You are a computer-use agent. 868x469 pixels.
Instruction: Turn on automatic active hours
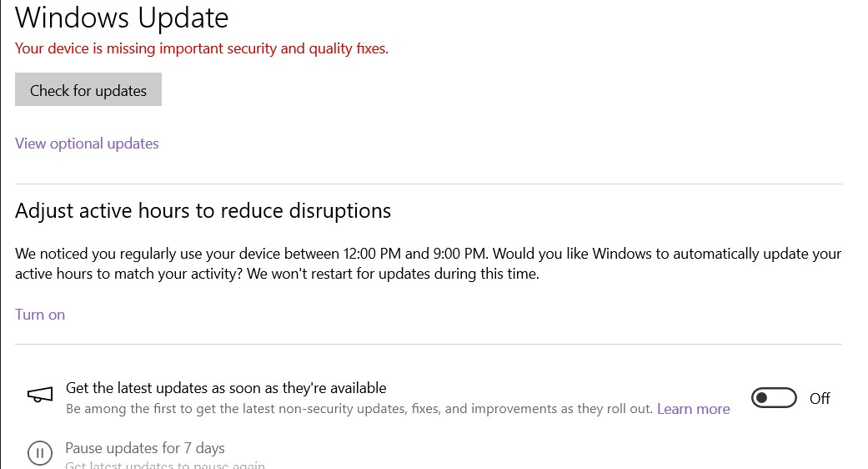[x=40, y=315]
